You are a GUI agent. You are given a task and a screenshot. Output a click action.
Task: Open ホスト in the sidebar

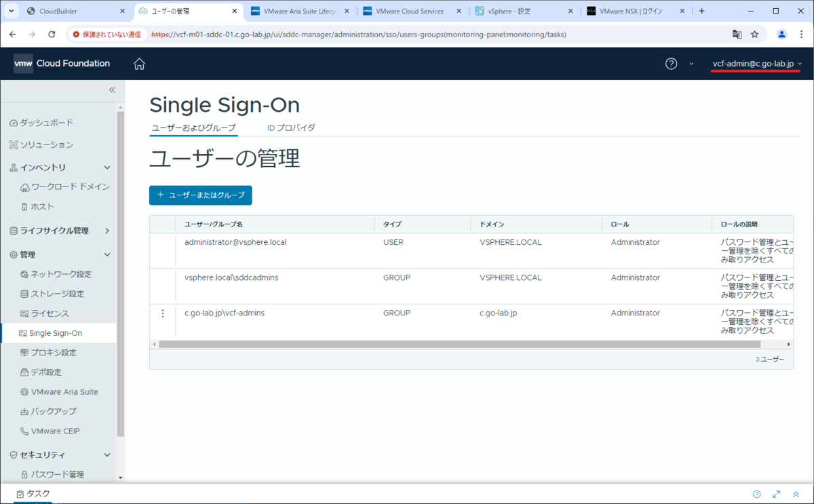[37, 206]
